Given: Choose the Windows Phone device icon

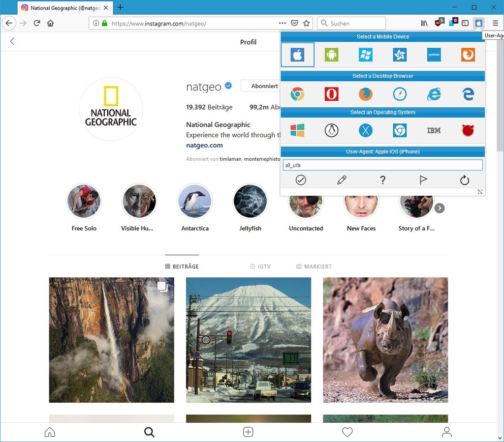Looking at the screenshot, I should point(365,54).
